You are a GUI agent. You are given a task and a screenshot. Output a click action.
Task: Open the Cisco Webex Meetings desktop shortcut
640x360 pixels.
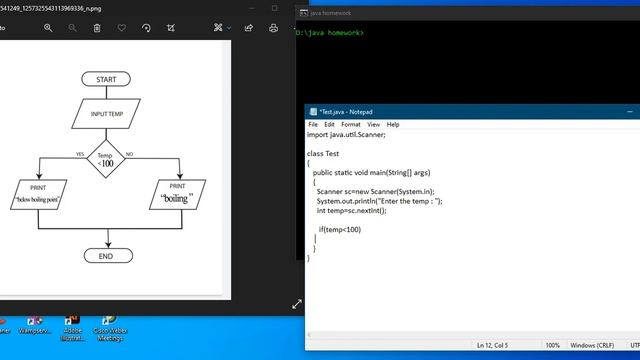tap(110, 329)
